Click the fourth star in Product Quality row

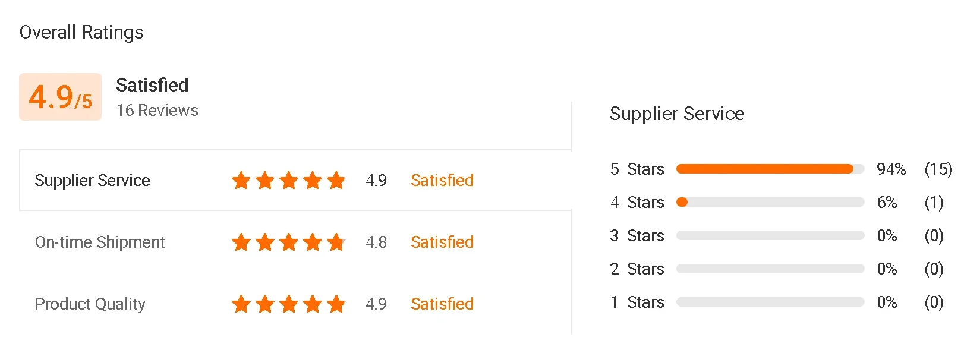(313, 304)
